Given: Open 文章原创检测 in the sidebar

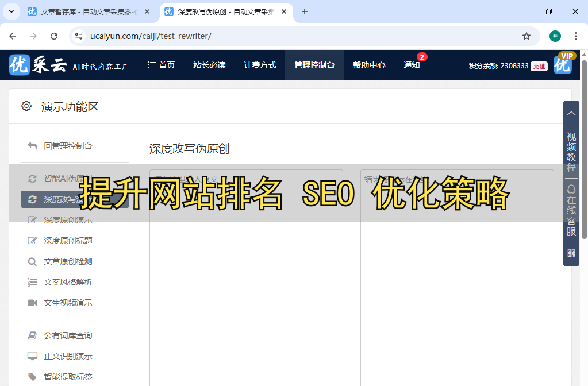Looking at the screenshot, I should [68, 261].
